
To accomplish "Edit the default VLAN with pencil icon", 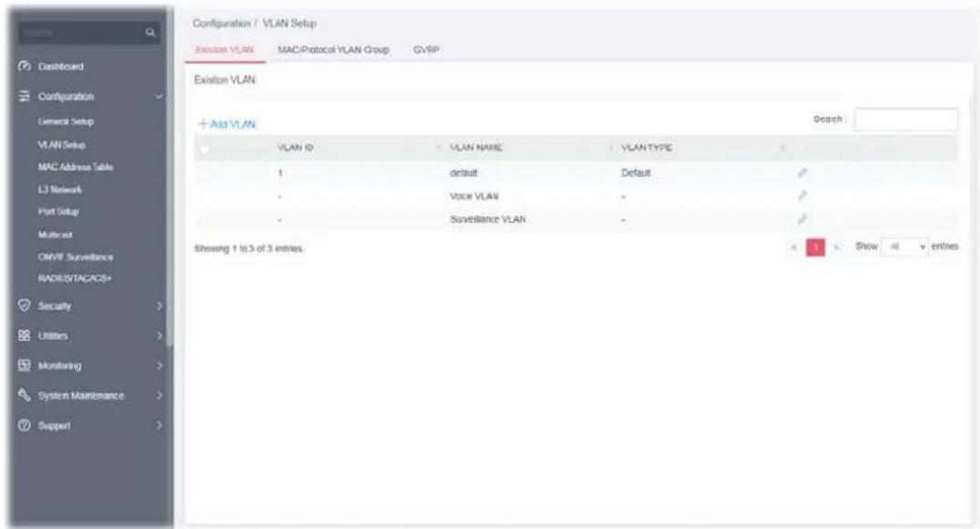I will click(x=801, y=172).
